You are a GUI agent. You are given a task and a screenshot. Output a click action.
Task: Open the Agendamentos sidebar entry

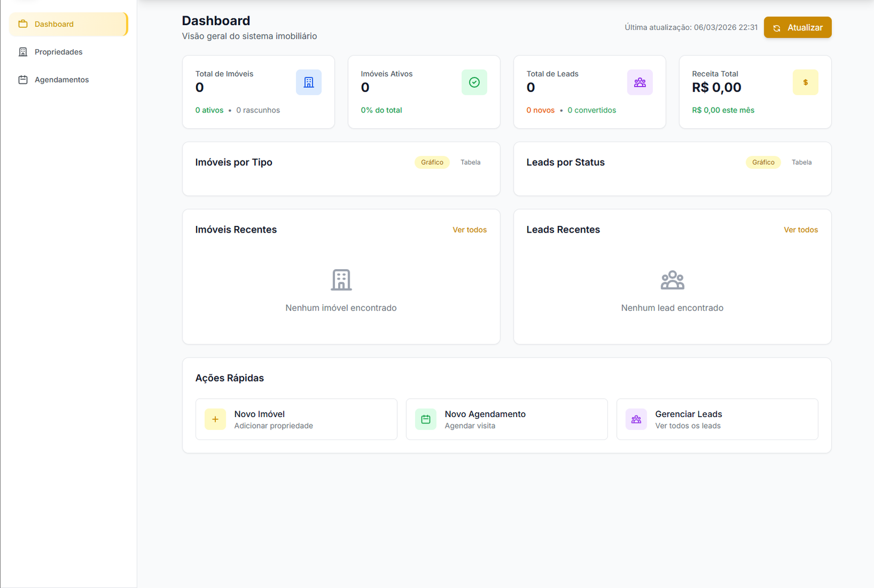click(61, 79)
